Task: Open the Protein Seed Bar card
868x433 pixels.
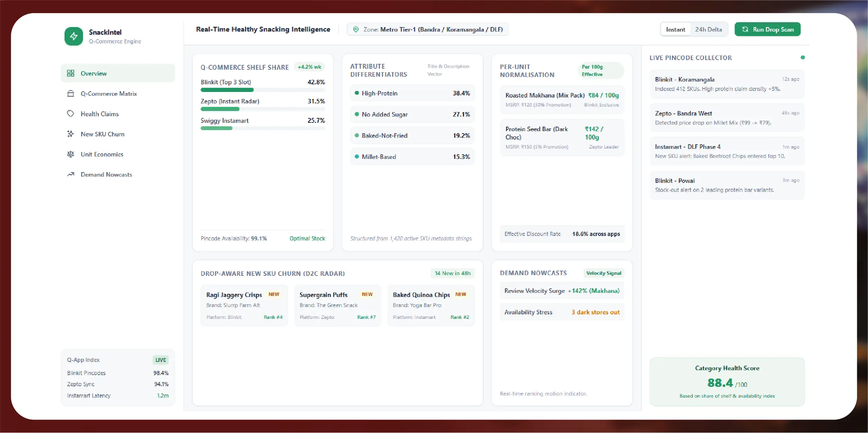Action: (x=562, y=137)
